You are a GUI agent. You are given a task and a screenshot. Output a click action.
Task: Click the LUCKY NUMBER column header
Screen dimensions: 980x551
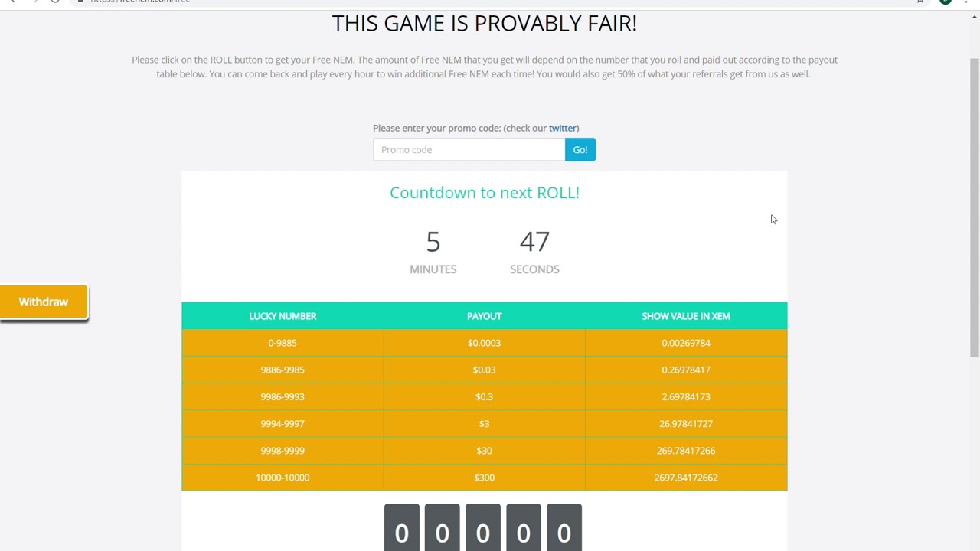tap(283, 316)
